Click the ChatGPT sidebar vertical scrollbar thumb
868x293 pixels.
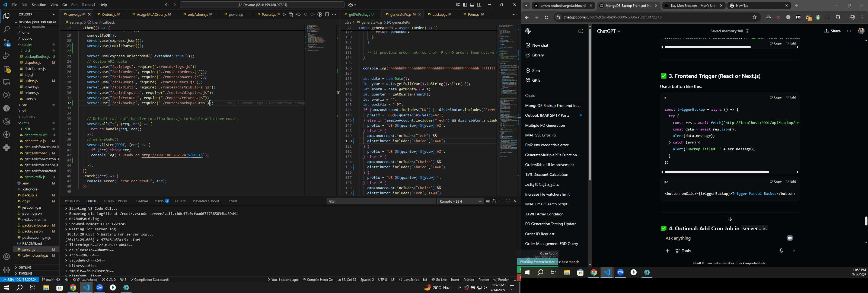click(x=590, y=104)
